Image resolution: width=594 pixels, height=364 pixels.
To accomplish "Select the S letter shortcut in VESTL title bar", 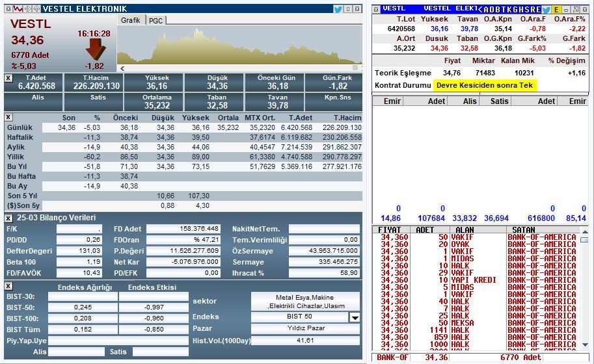I will point(527,10).
